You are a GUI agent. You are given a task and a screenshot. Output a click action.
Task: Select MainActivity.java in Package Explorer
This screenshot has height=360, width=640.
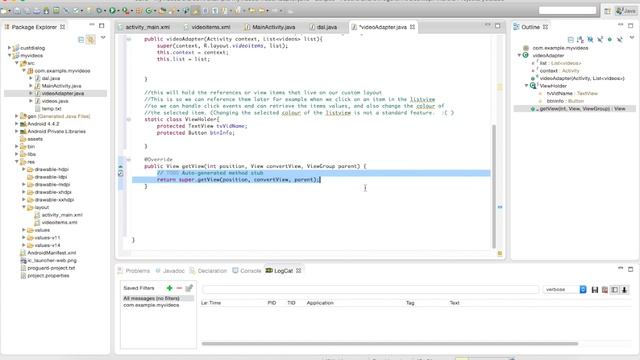pos(61,86)
